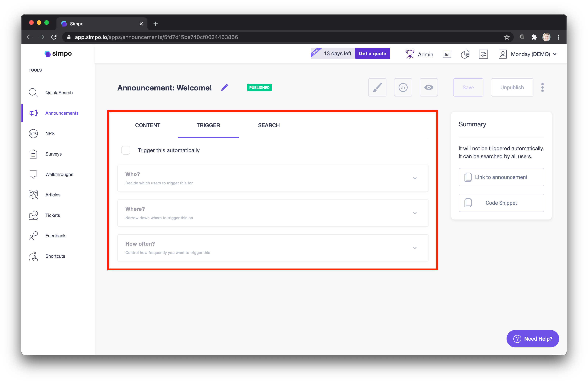Go back in browser history

click(x=30, y=37)
